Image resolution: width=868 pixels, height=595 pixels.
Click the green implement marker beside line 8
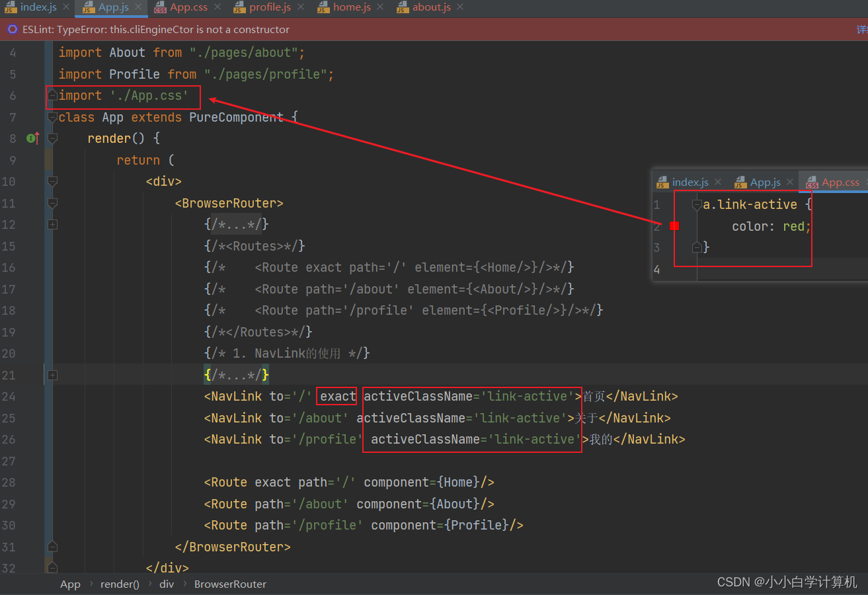[32, 138]
